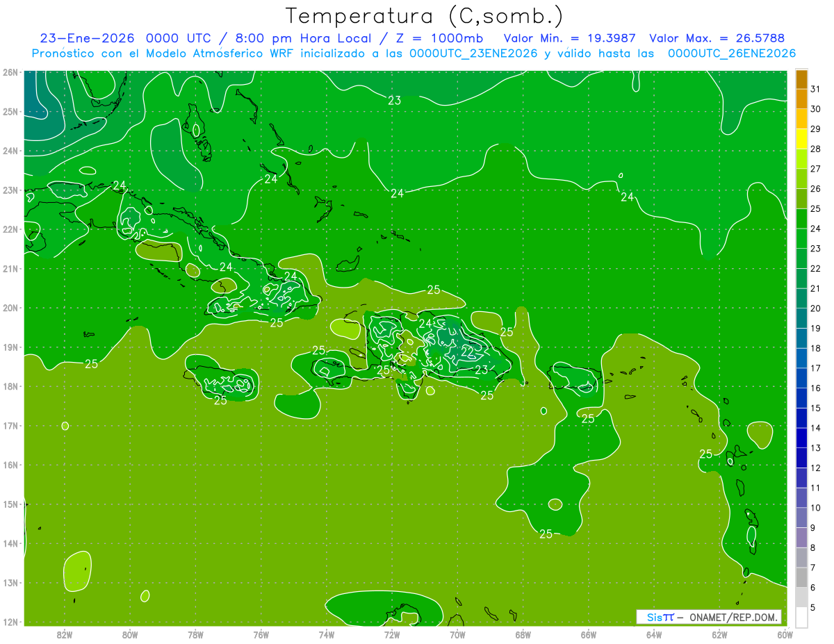
Task: Click the '74W' longitude axis label
Action: pyautogui.click(x=327, y=634)
